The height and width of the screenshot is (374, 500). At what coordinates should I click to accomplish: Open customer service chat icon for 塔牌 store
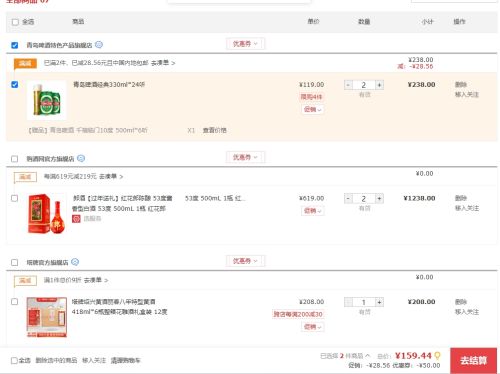[75, 262]
